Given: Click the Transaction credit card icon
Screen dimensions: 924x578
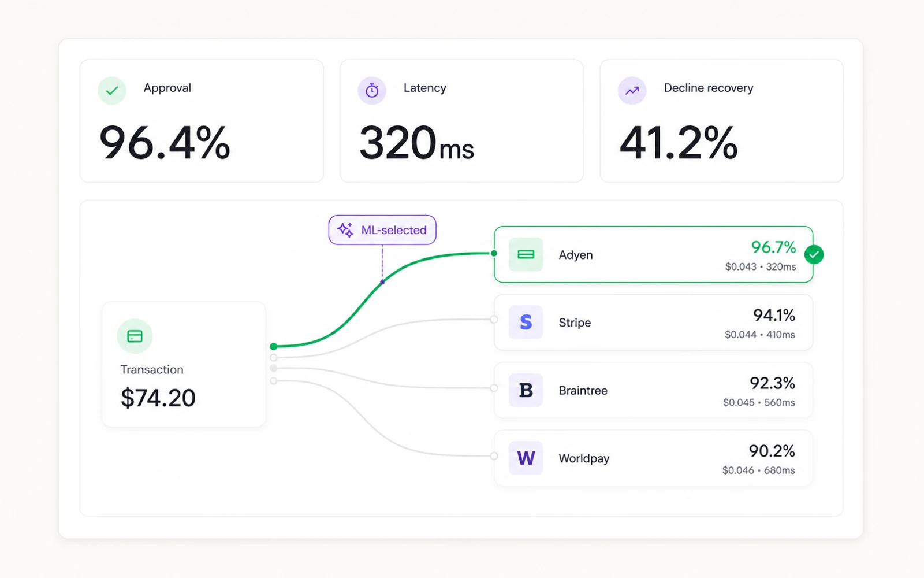Looking at the screenshot, I should (135, 336).
